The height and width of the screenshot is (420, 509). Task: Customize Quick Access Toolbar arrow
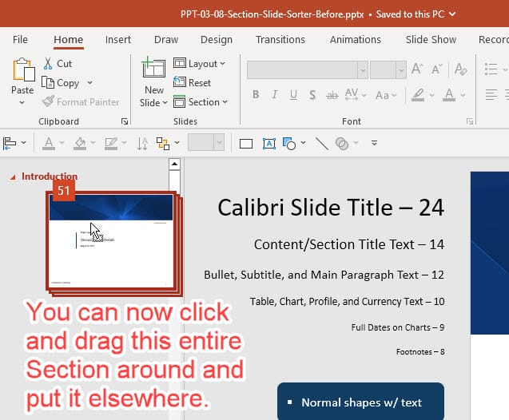click(x=374, y=143)
